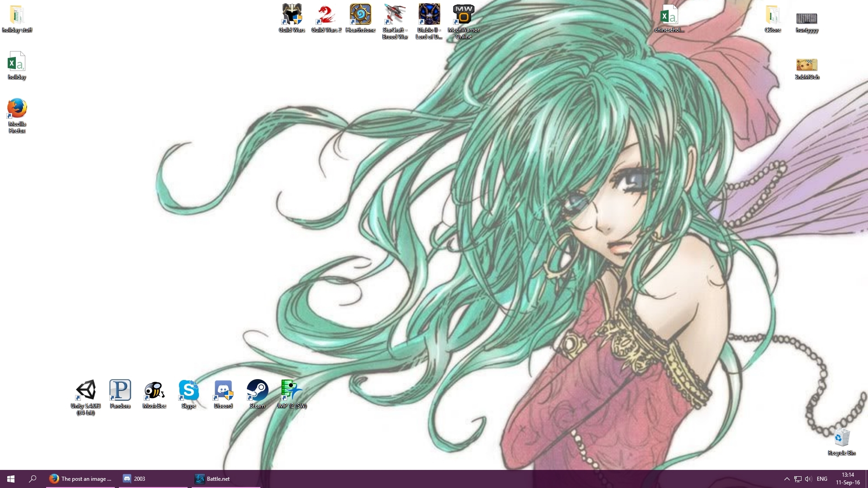Open the 3nBMOch image file
The height and width of the screenshot is (488, 868).
pyautogui.click(x=807, y=69)
